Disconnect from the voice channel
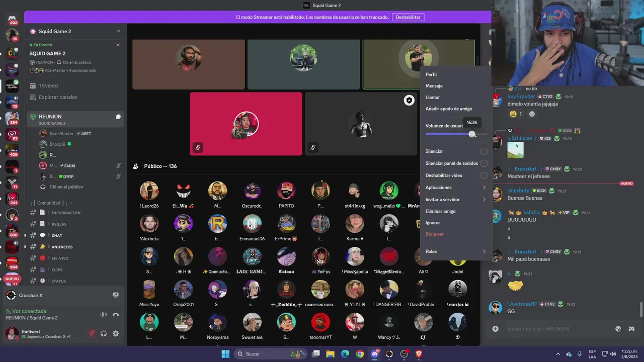This screenshot has height=362, width=644. point(116,314)
